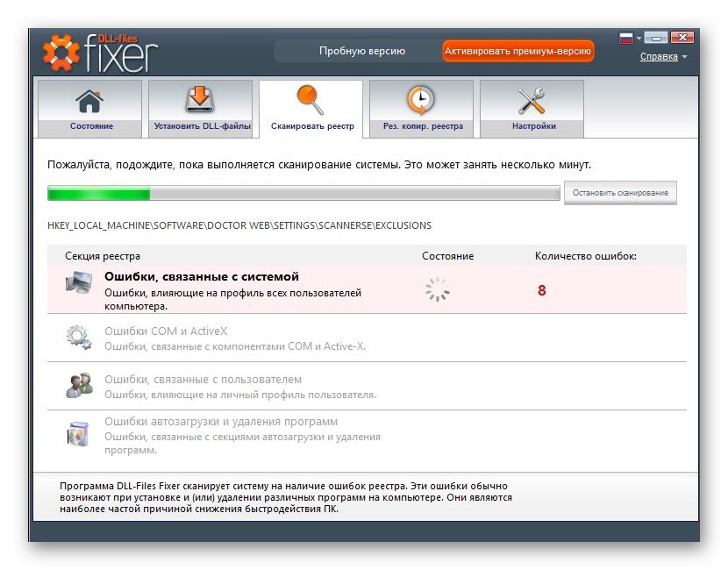The width and height of the screenshot is (728, 570).
Task: Click the software box icon of startup errors
Action: click(77, 433)
